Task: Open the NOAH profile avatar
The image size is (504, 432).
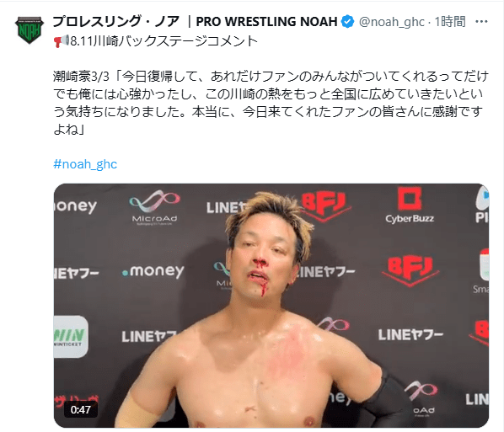Action: [29, 29]
